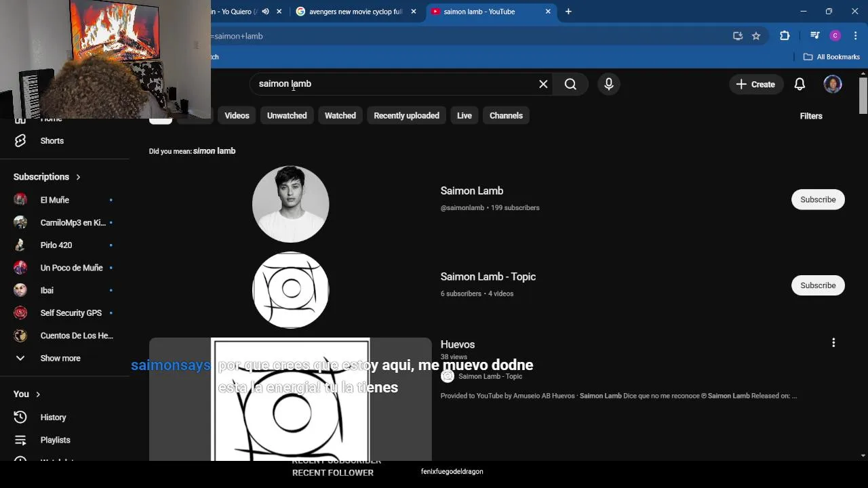Viewport: 868px width, 488px height.
Task: Open Chrome media control icon
Action: coord(815,36)
